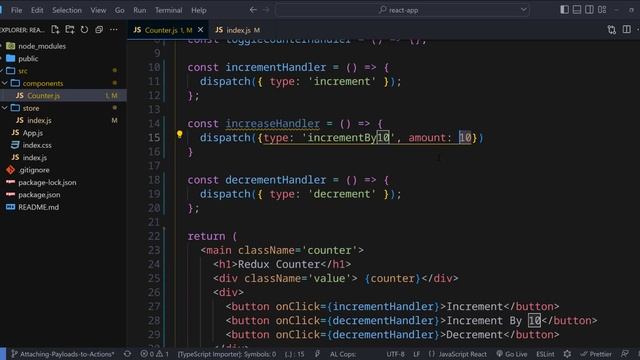Open README.md file
The image size is (640, 360).
click(38, 207)
